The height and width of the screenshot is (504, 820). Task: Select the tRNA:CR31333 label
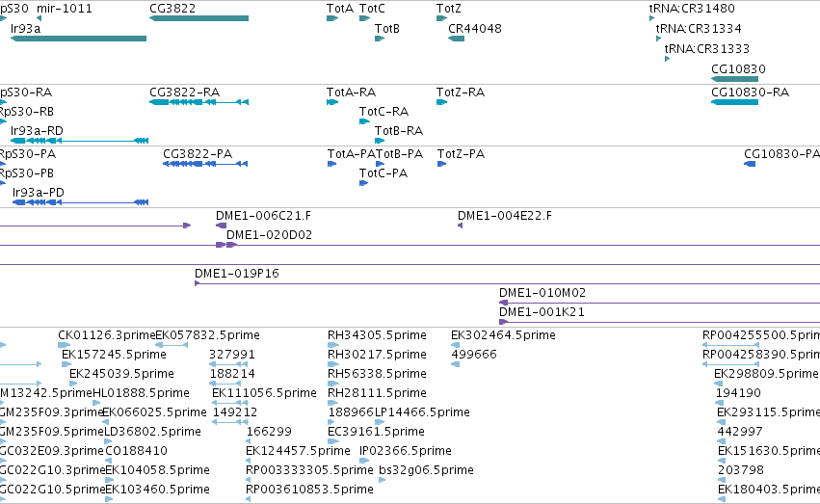click(x=707, y=48)
